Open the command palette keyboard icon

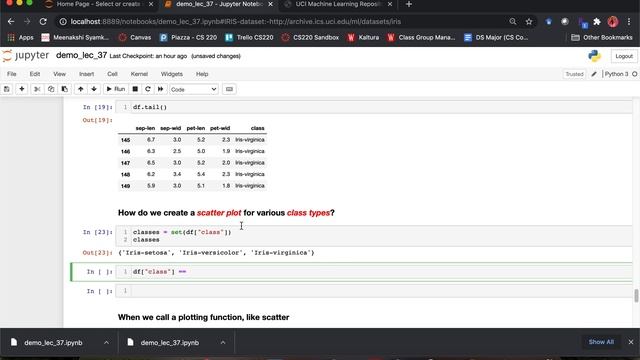[x=229, y=89]
